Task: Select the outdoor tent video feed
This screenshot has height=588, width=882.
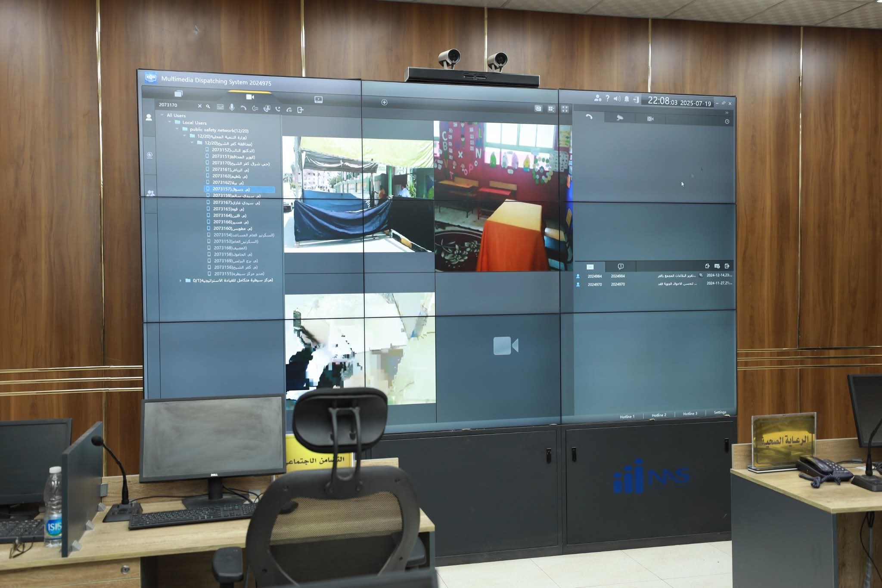Action: point(358,194)
